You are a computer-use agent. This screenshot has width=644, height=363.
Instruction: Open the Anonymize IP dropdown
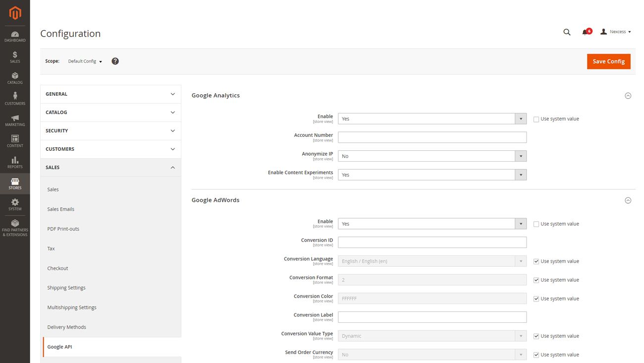click(x=521, y=156)
